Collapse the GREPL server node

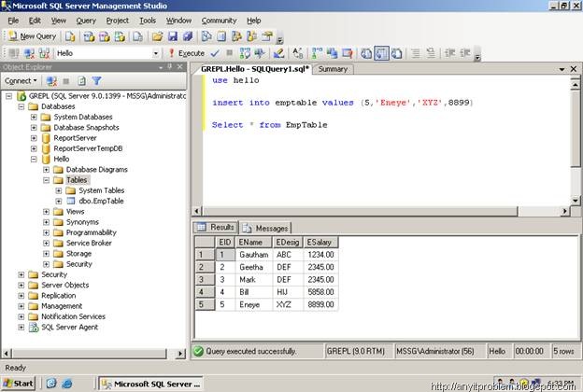click(x=8, y=96)
